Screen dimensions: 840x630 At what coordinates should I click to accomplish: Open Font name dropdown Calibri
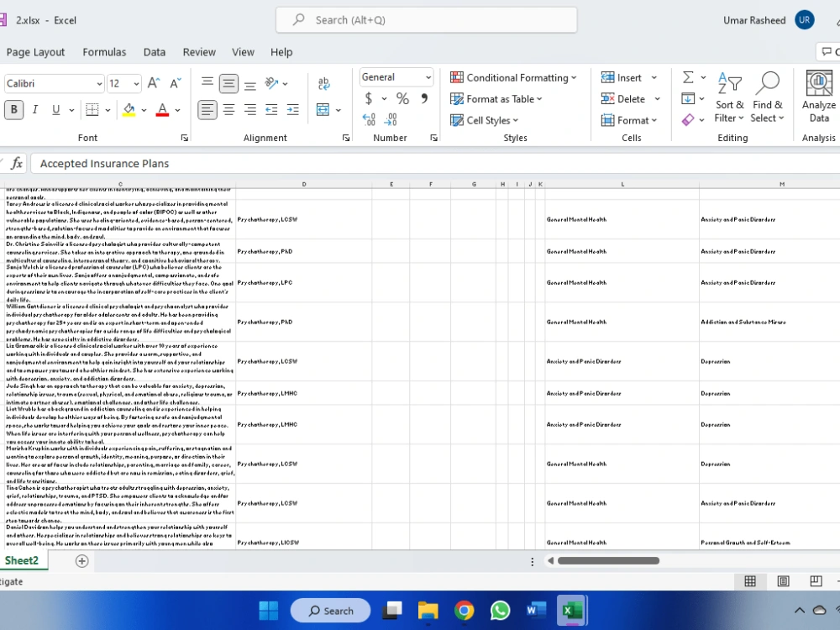(99, 83)
